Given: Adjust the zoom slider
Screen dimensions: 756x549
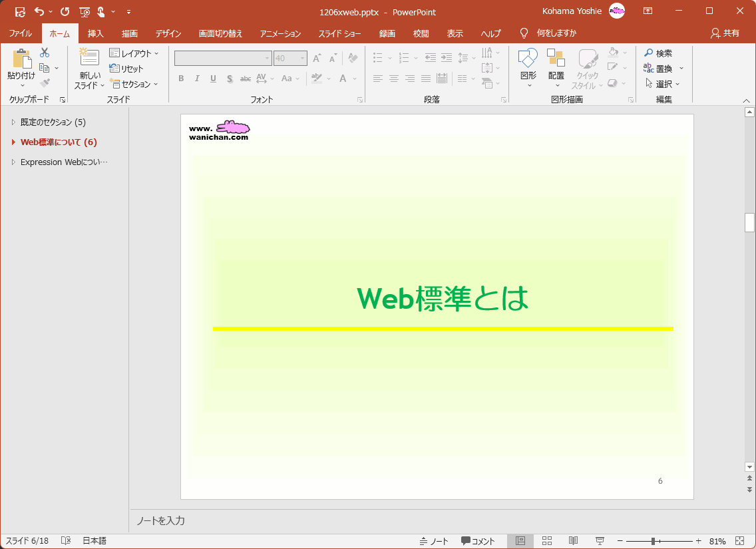Looking at the screenshot, I should pos(653,541).
